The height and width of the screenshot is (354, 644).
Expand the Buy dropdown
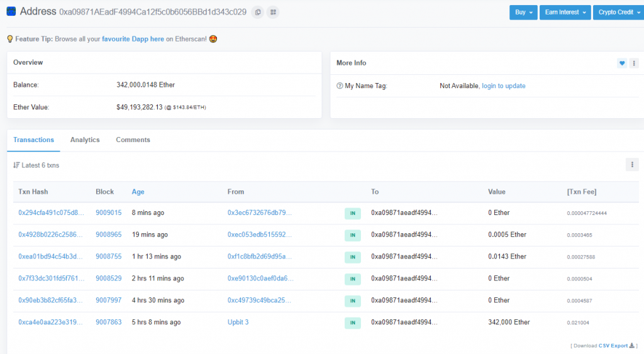coord(523,12)
